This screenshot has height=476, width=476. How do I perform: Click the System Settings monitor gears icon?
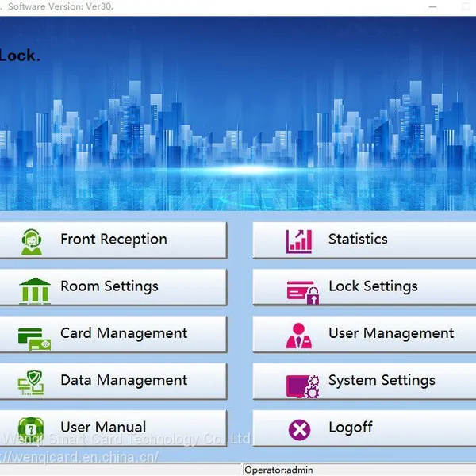click(x=302, y=386)
